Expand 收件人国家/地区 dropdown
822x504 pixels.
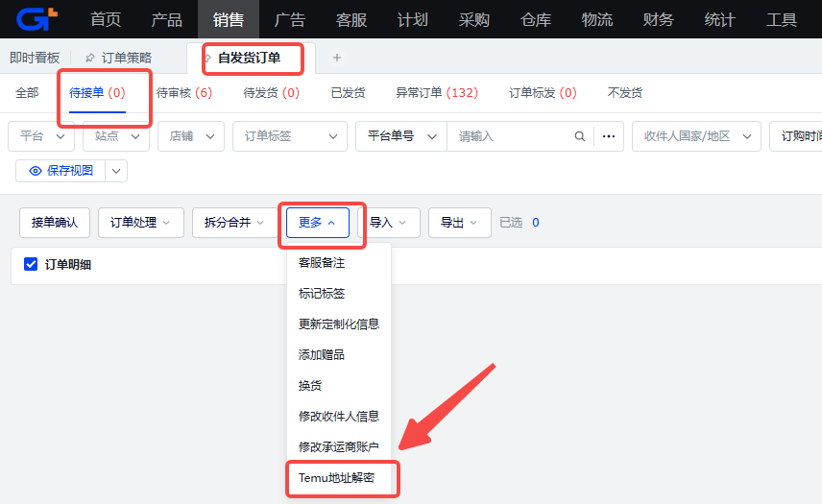pos(696,136)
